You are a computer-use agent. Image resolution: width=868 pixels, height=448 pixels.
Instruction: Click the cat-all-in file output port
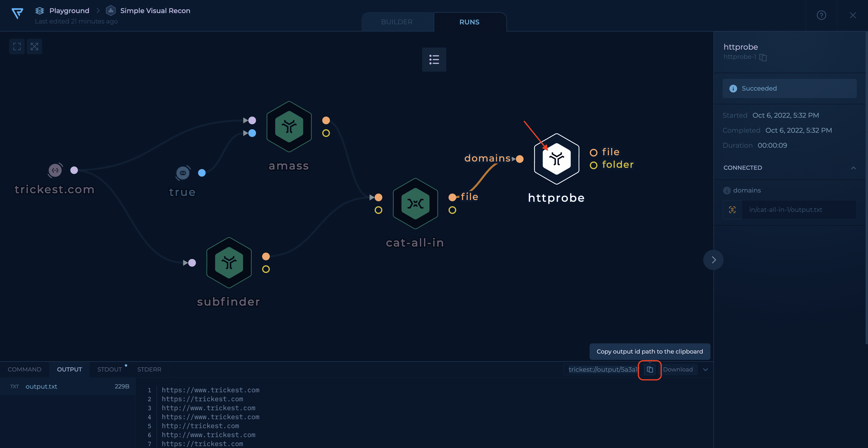coord(452,197)
